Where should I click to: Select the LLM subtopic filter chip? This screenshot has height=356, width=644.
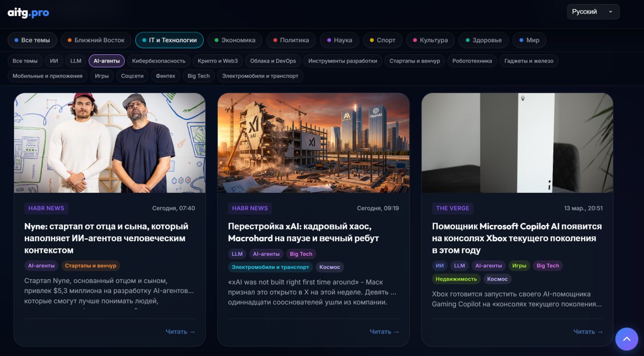(x=75, y=60)
